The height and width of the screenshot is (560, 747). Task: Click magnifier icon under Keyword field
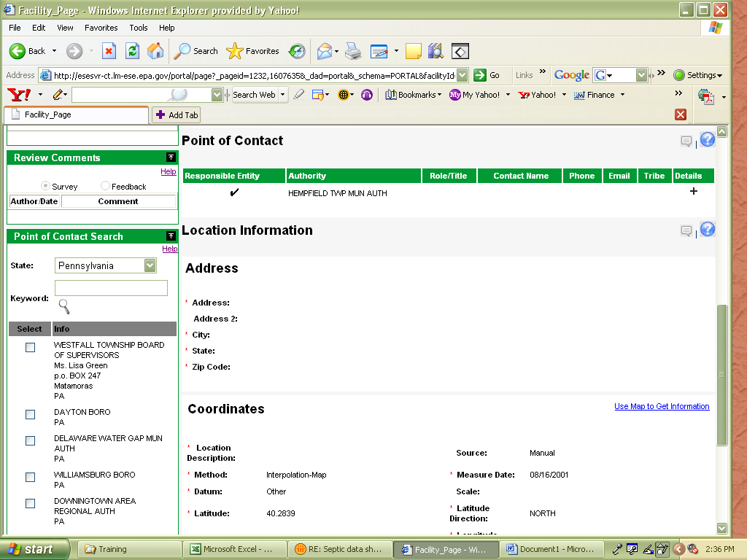(x=63, y=306)
